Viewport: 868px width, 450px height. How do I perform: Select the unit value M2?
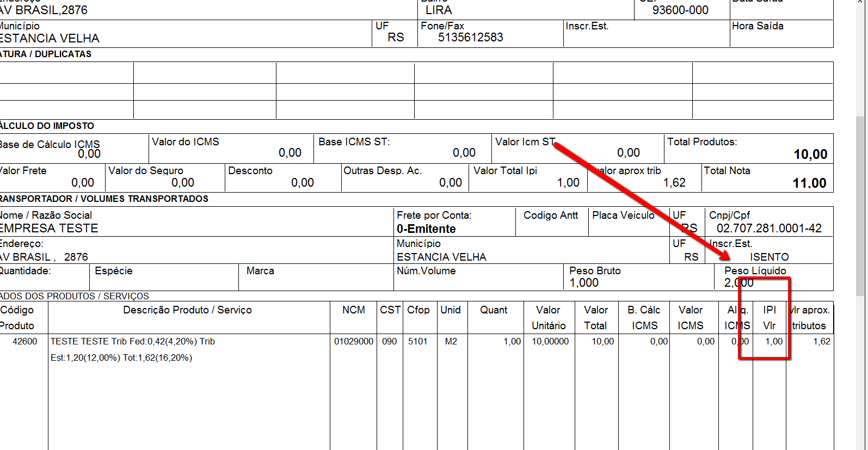point(451,342)
